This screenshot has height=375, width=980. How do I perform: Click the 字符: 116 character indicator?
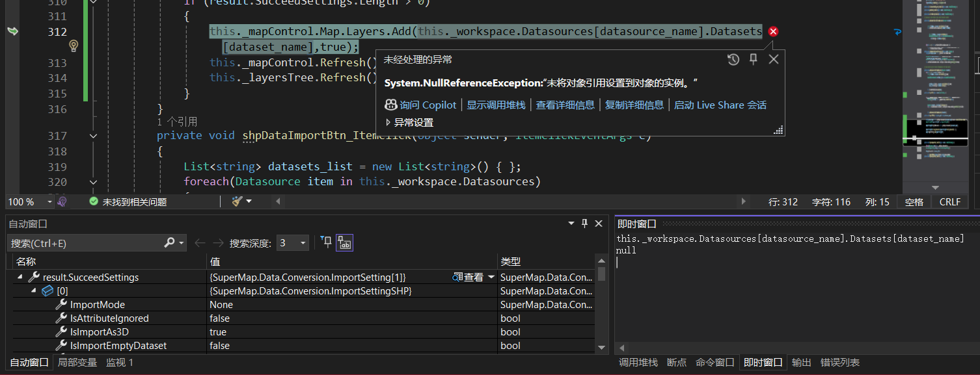point(831,202)
